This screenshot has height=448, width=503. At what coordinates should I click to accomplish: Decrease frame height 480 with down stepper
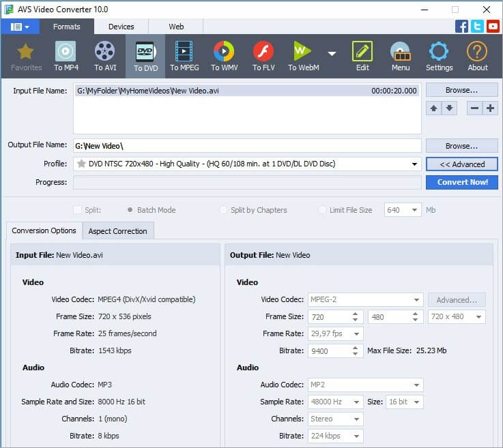click(x=416, y=320)
